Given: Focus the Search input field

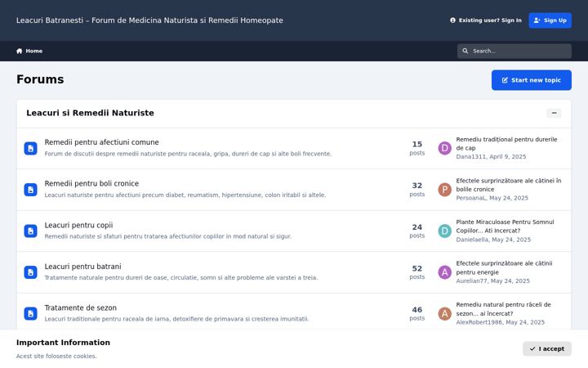Looking at the screenshot, I should pos(514,51).
